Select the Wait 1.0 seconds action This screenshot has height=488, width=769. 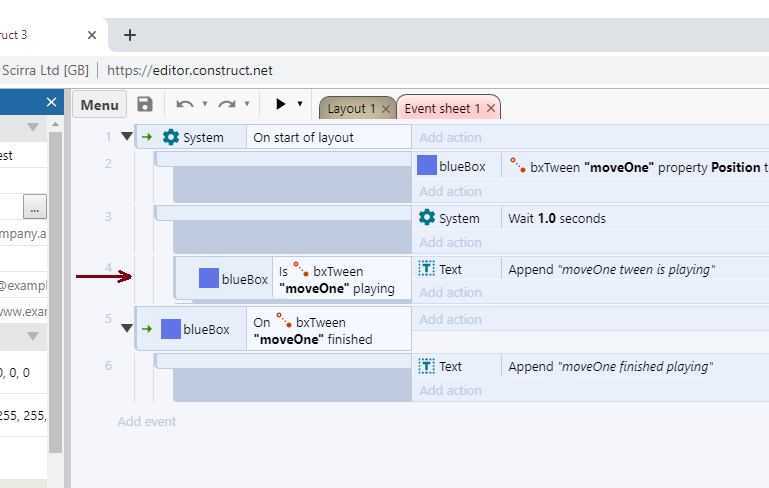tap(557, 218)
